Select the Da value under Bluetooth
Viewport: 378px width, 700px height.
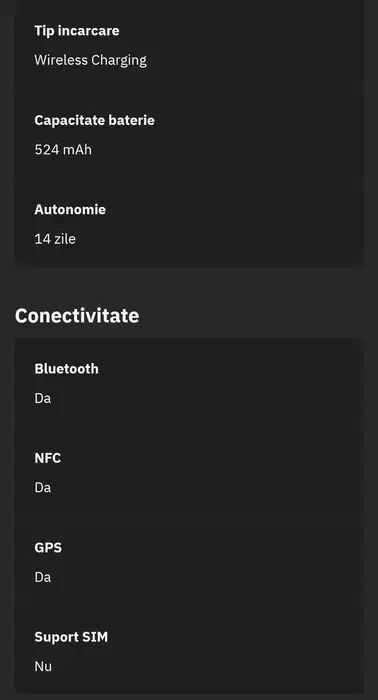[43, 398]
